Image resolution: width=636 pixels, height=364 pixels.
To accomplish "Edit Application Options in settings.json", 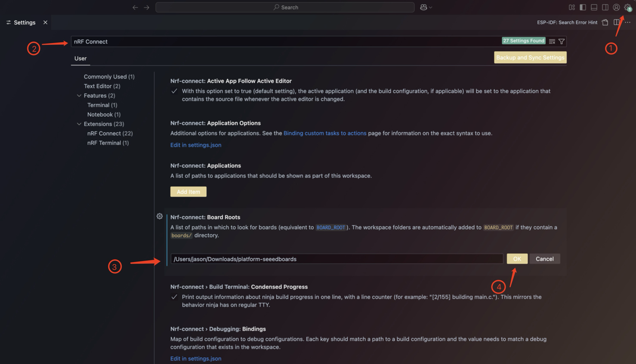I will pos(196,145).
